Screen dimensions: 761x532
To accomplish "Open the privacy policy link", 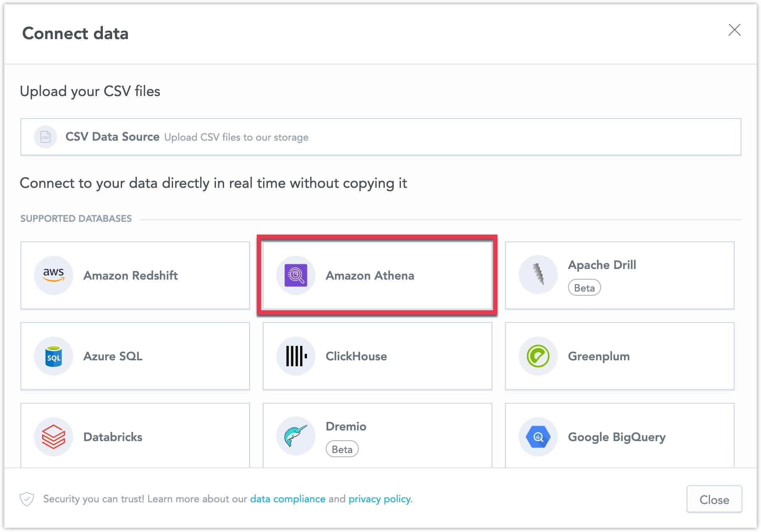I will point(380,499).
